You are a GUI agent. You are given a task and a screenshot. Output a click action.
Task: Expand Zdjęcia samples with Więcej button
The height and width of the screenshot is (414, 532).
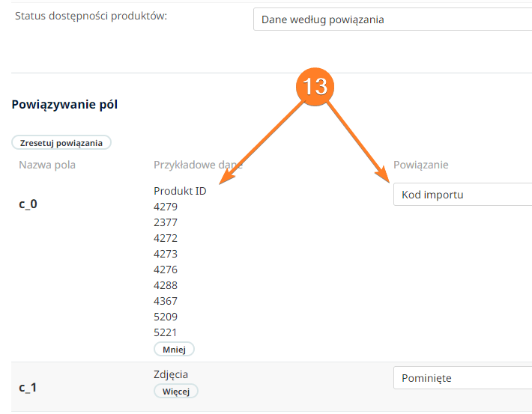(x=176, y=392)
